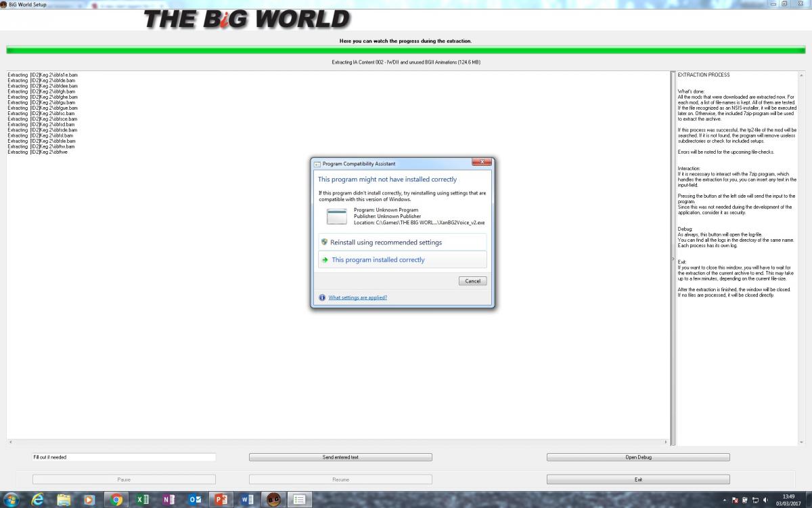Click the log pane horizontal scrollbar

point(338,442)
